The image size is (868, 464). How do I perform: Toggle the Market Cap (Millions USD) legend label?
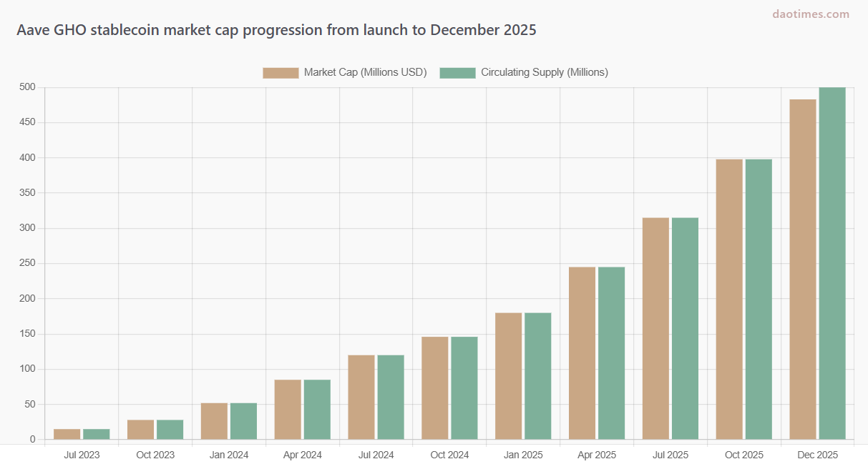[365, 72]
